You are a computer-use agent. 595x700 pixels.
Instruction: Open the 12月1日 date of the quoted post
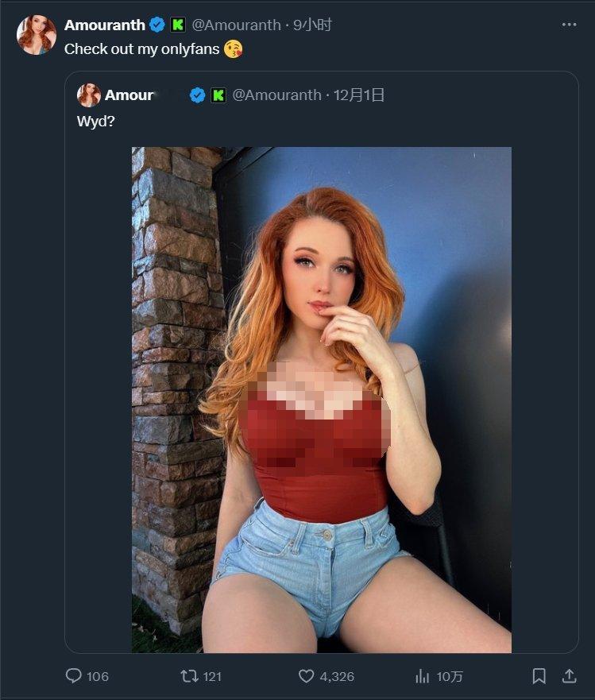[359, 95]
